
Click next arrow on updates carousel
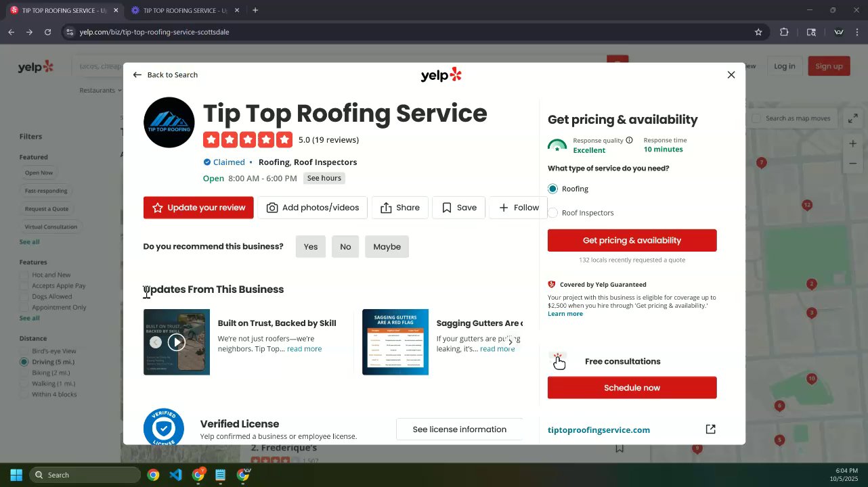pos(511,342)
